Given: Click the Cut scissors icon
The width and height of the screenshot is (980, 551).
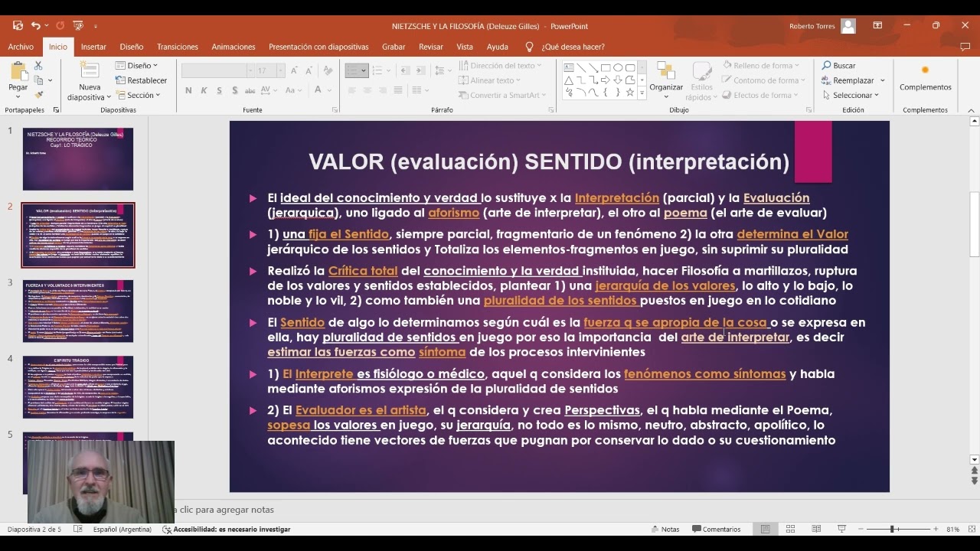Looking at the screenshot, I should [38, 67].
